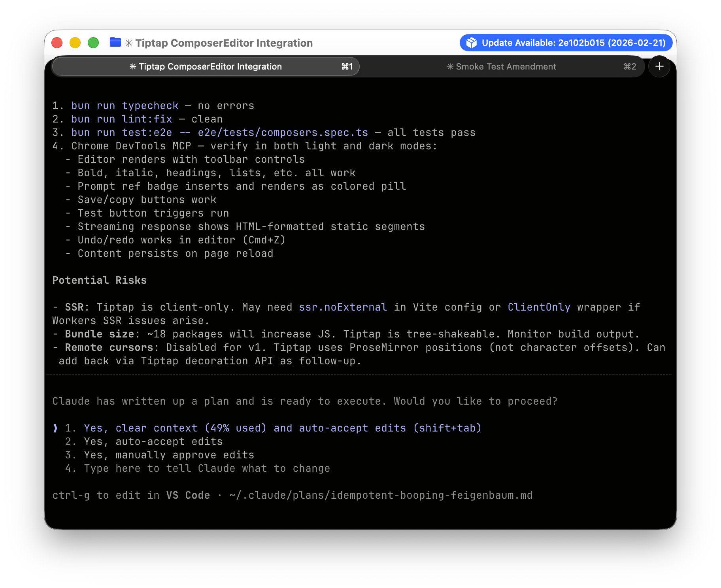Click the Bundle size risk line
721x588 pixels.
[x=346, y=334]
